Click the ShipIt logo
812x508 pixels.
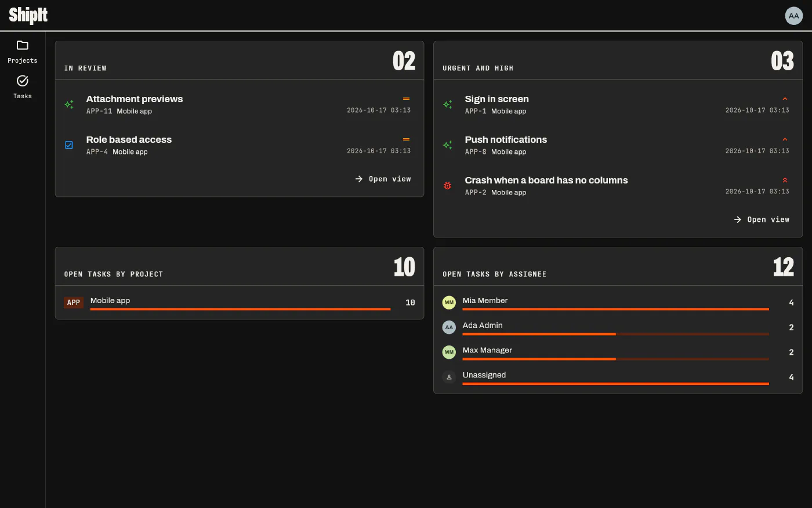click(28, 15)
